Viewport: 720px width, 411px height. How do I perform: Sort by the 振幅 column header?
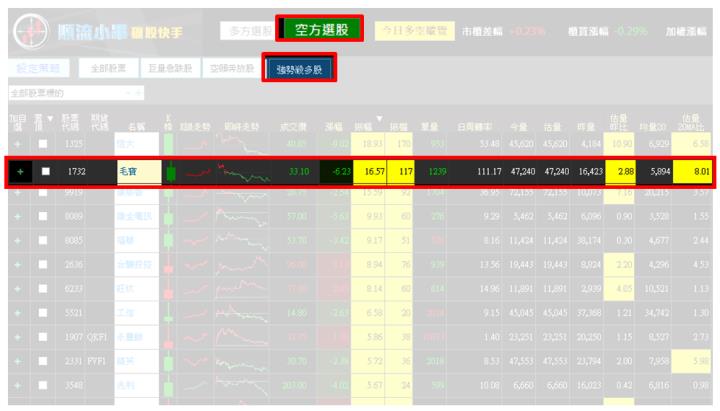[375, 126]
